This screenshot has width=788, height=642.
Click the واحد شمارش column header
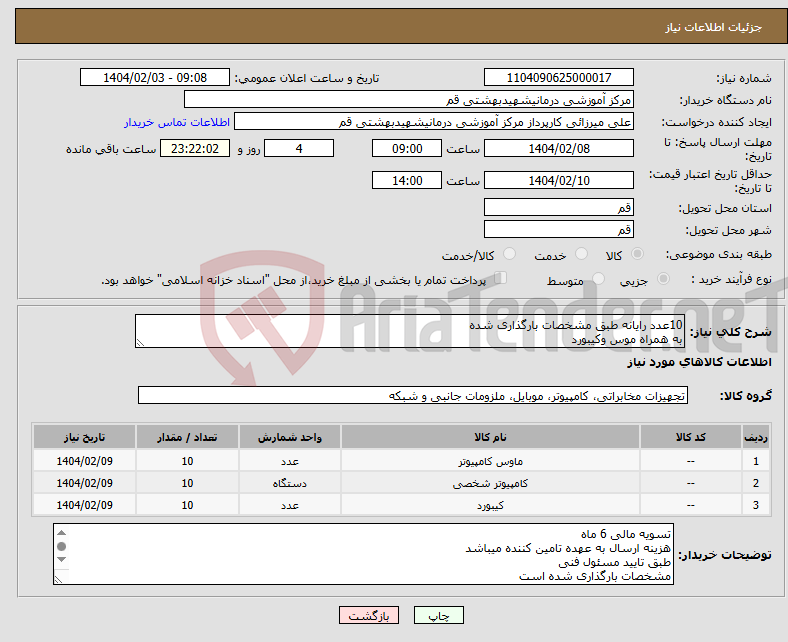(290, 437)
